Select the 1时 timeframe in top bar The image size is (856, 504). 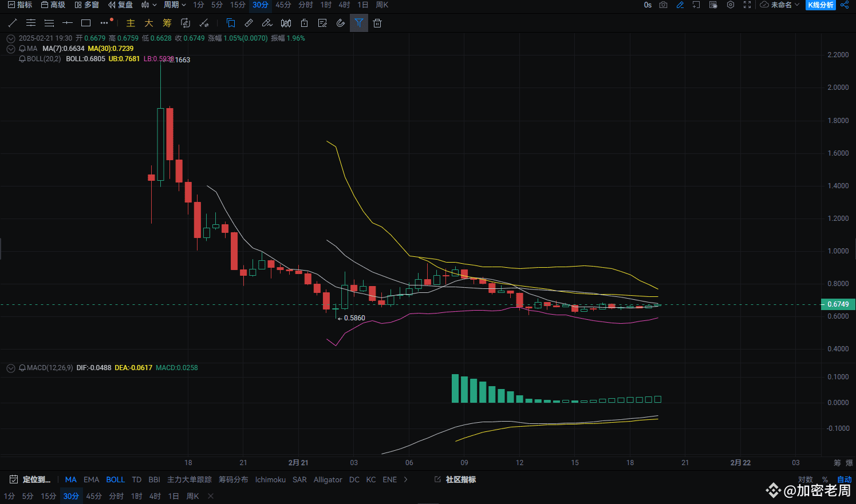(x=326, y=5)
